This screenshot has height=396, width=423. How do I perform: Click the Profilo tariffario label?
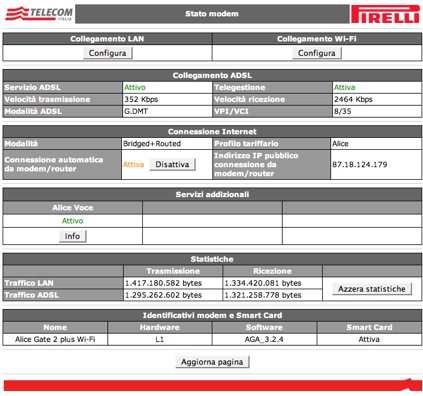[x=246, y=144]
